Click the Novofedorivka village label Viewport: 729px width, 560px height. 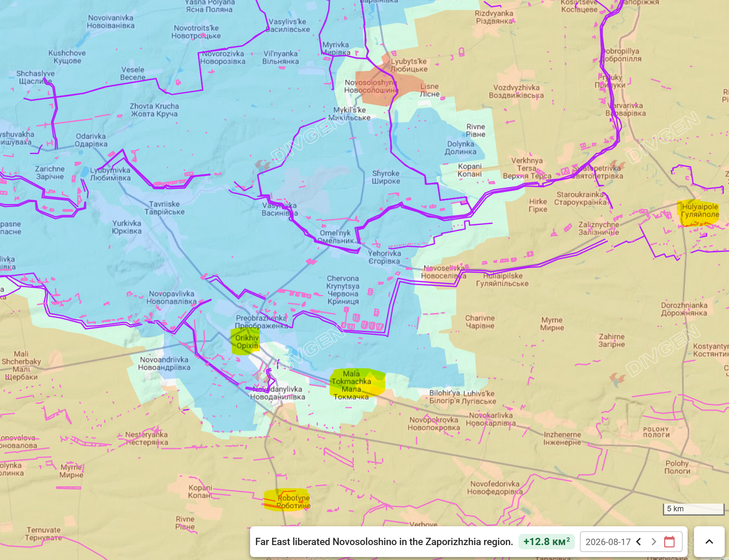(x=495, y=487)
